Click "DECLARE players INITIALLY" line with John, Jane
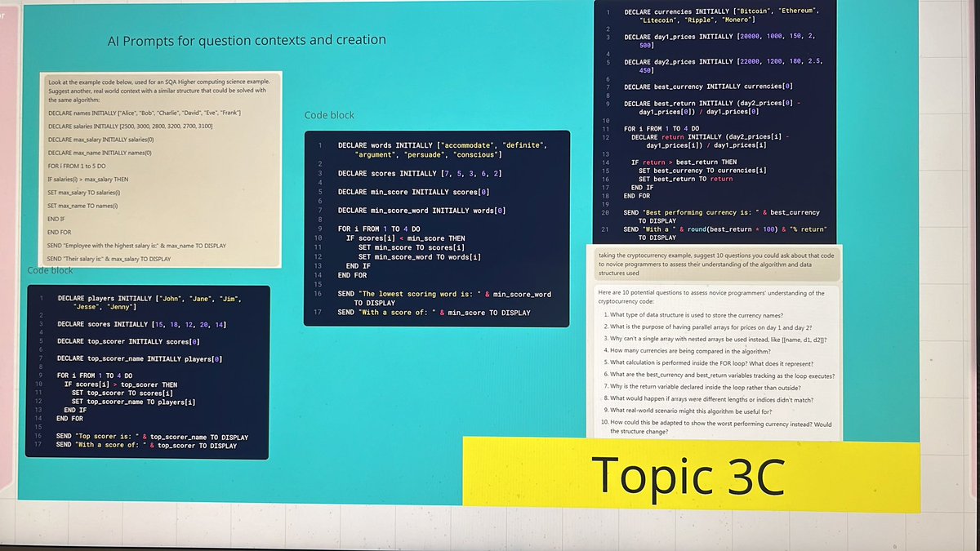This screenshot has height=551, width=980. click(150, 303)
